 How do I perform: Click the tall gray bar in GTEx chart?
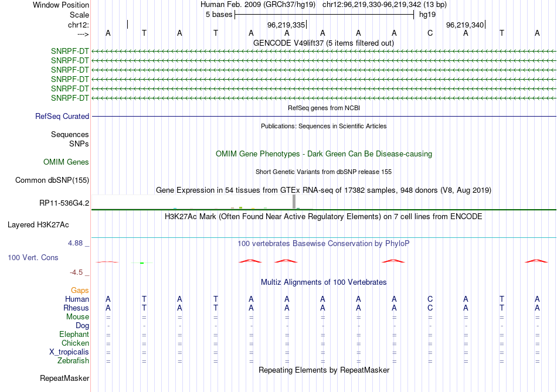294,202
